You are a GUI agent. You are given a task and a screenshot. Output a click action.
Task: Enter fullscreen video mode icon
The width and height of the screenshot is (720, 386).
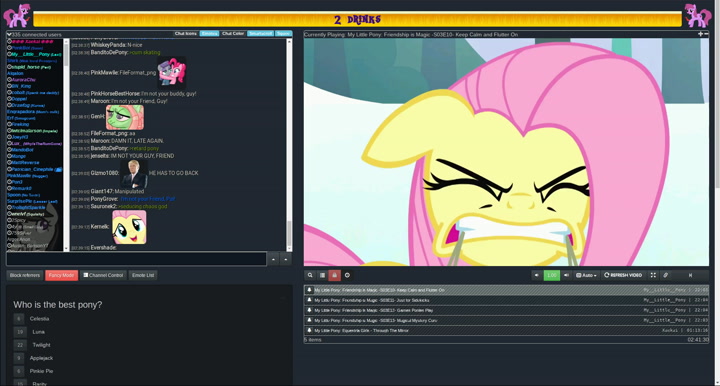pyautogui.click(x=653, y=275)
